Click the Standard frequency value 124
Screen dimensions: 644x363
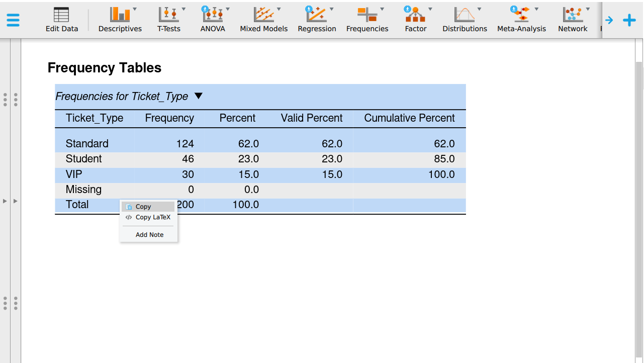click(185, 144)
